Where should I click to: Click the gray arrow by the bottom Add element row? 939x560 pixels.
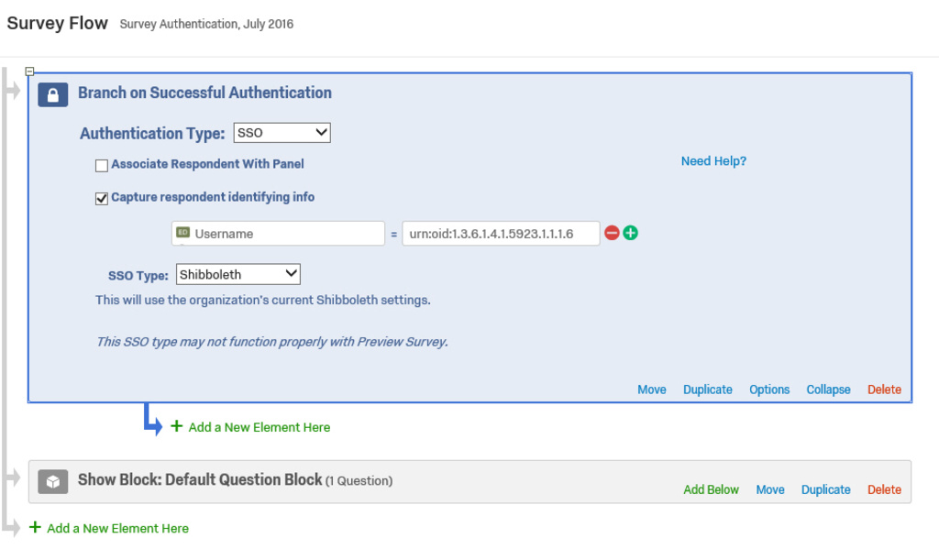point(11,527)
